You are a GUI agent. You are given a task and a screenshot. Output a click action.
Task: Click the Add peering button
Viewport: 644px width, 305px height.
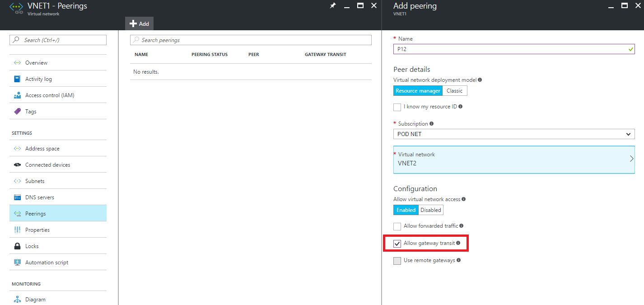tap(139, 23)
